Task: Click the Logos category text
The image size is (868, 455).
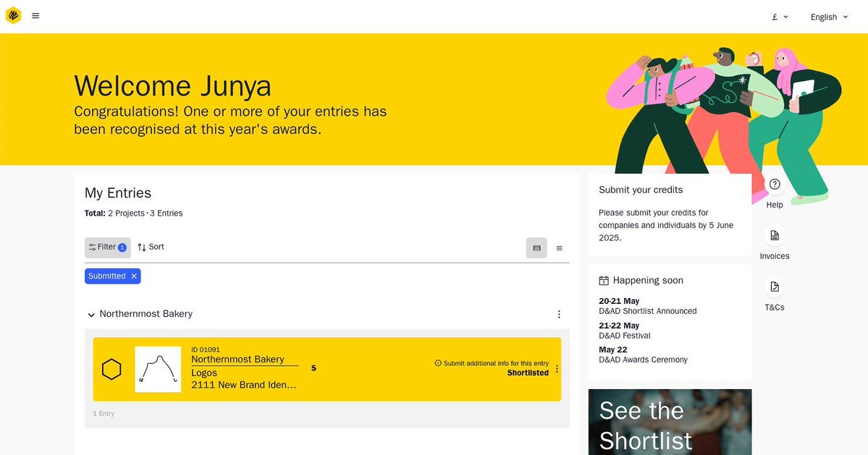Action: [203, 373]
